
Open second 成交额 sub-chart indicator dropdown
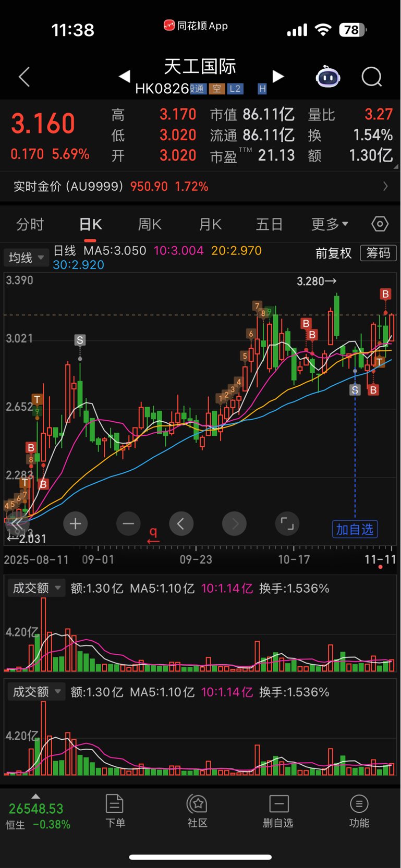point(37,692)
